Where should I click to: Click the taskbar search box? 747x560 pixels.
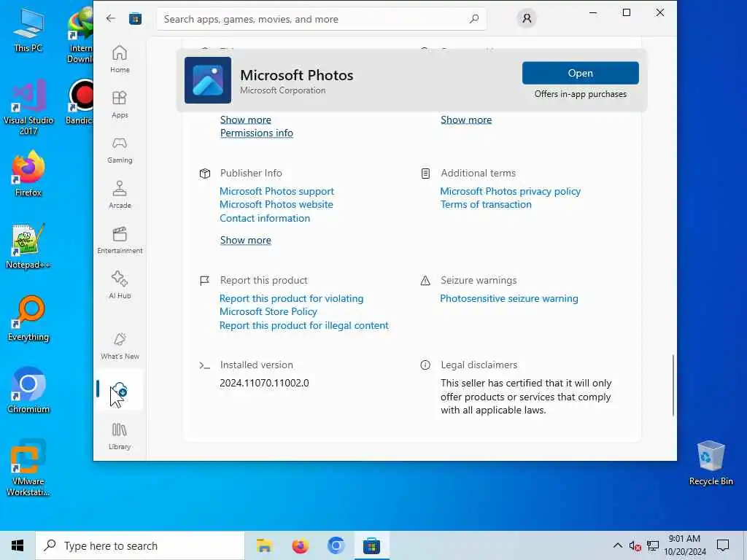[140, 545]
